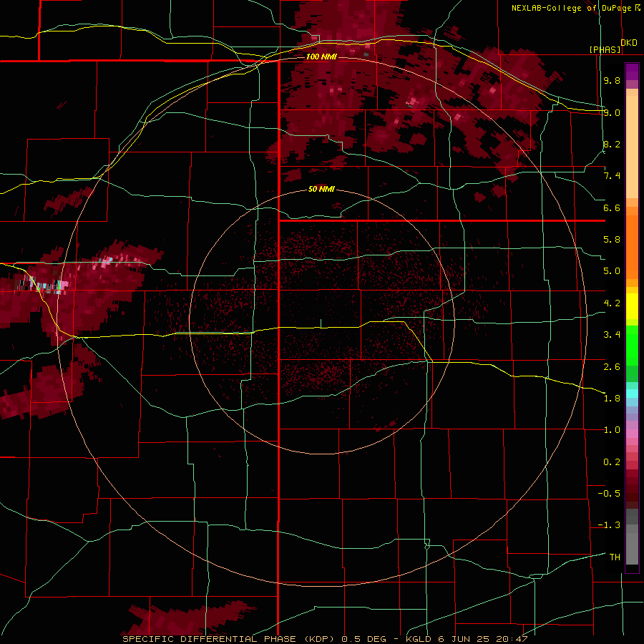Click the 3.4 scale value
The width and height of the screenshot is (644, 644).
point(612,335)
